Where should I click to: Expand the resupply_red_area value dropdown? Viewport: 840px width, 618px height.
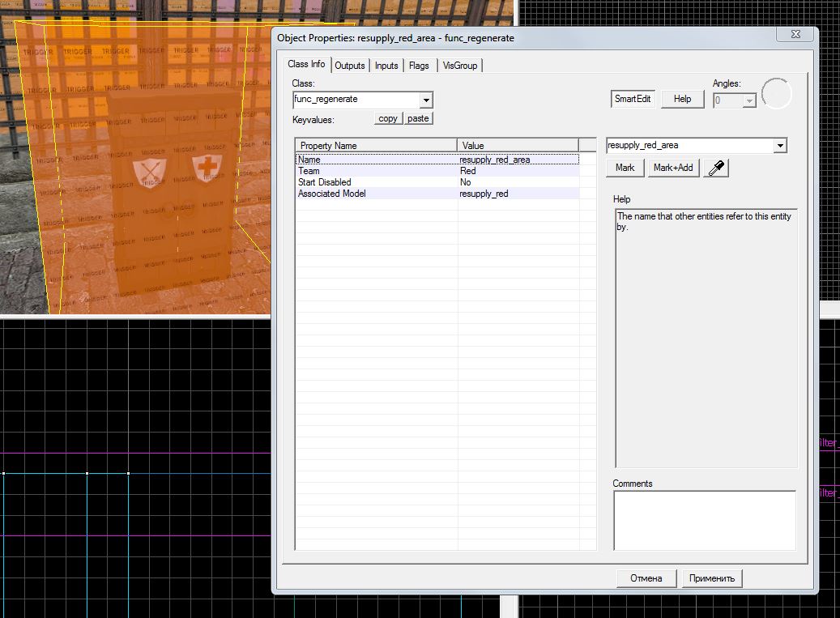tap(780, 146)
